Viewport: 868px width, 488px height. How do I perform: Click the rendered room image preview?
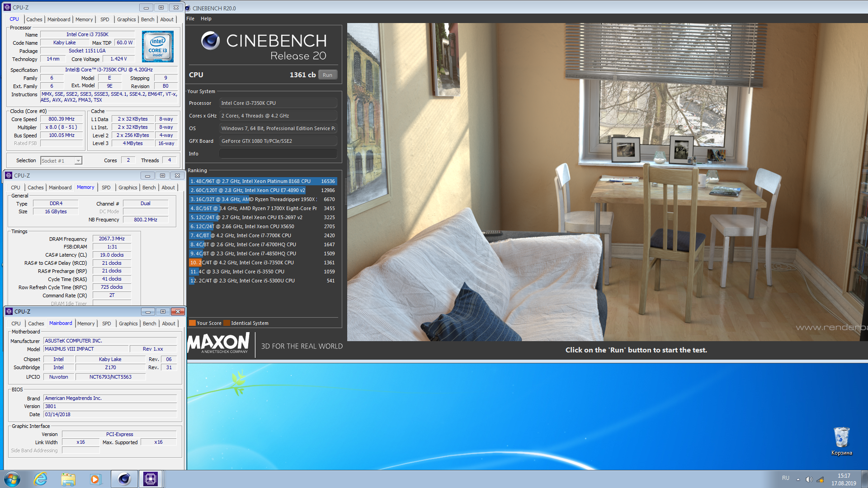click(607, 182)
